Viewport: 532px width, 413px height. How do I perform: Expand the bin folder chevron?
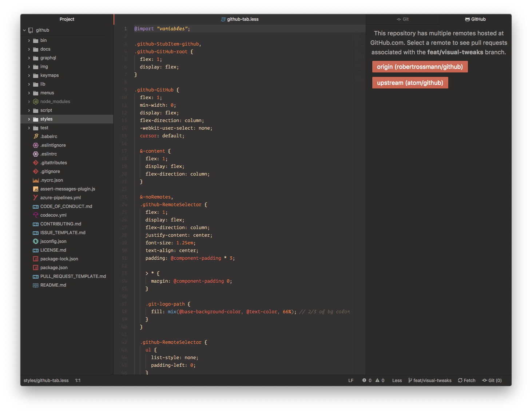click(29, 40)
